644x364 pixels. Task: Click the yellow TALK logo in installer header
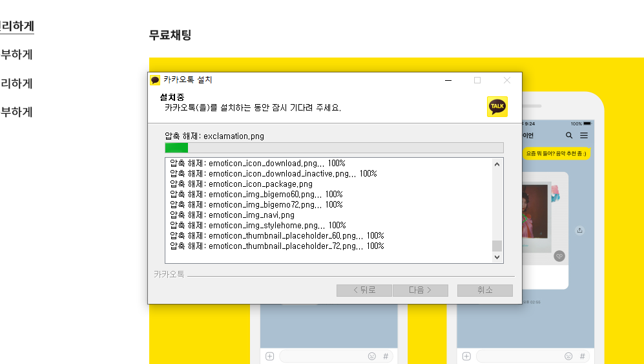click(x=497, y=107)
